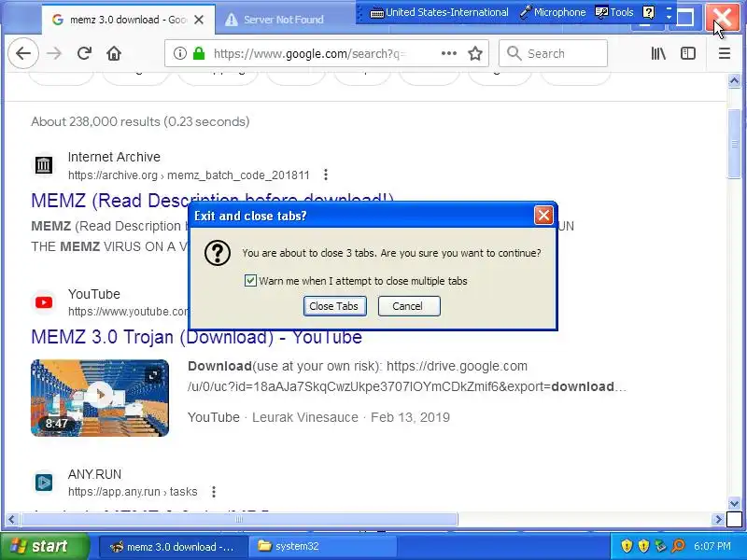The image size is (747, 560).
Task: Open the Library bookshelf icon
Action: [x=658, y=53]
